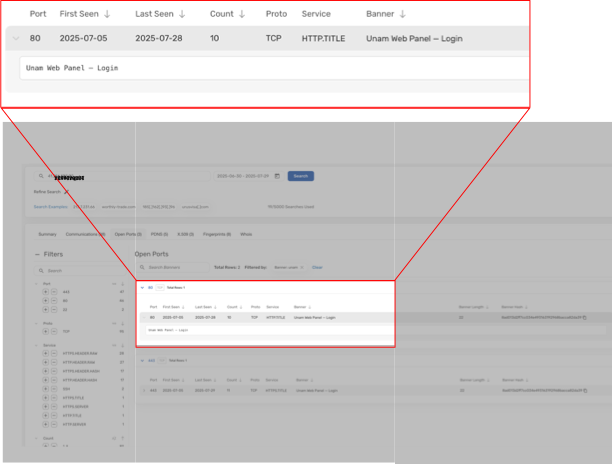This screenshot has width=612, height=464.
Task: Exclude HTTP.SERVER service filter
Action: point(54,424)
